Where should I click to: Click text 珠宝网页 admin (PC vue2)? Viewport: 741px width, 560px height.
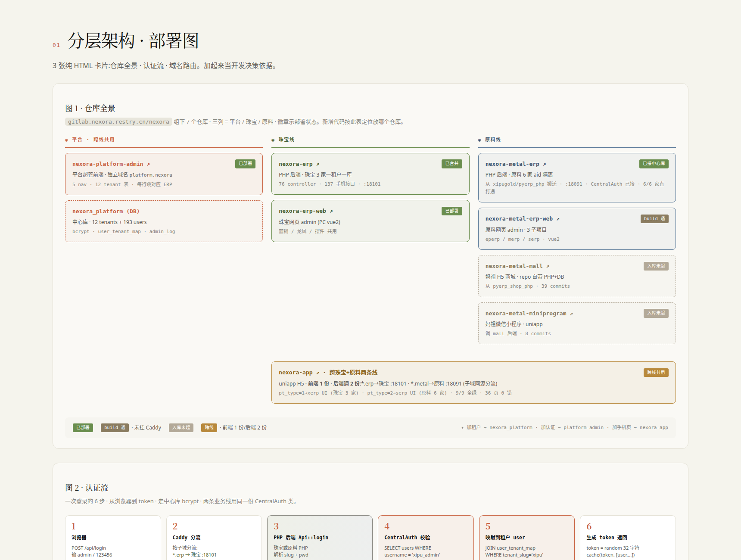click(x=309, y=222)
